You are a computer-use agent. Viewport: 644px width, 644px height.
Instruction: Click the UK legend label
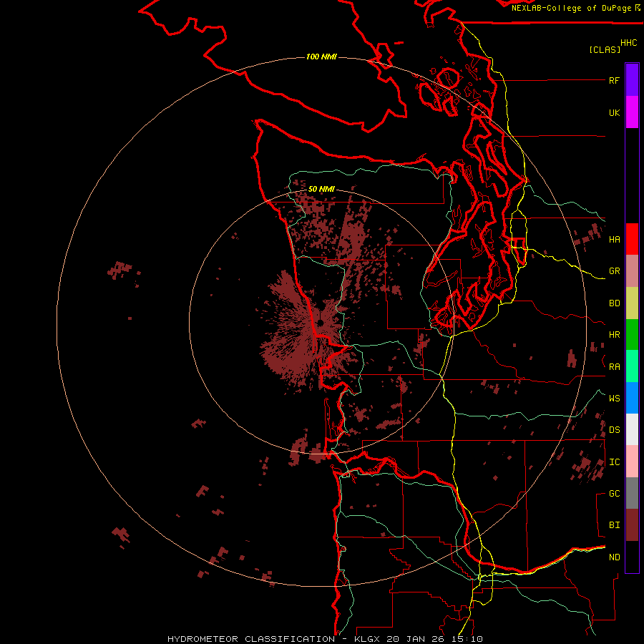(x=614, y=112)
